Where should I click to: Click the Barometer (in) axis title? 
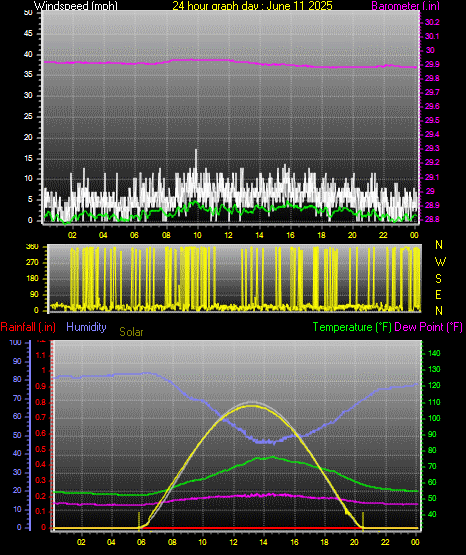click(x=405, y=5)
